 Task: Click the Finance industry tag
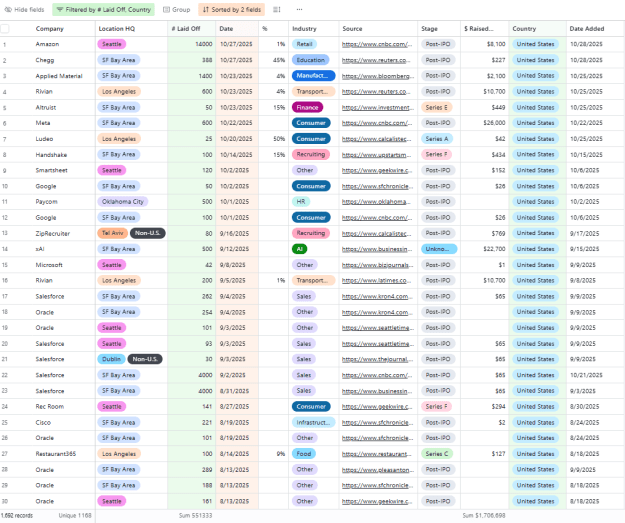point(307,108)
